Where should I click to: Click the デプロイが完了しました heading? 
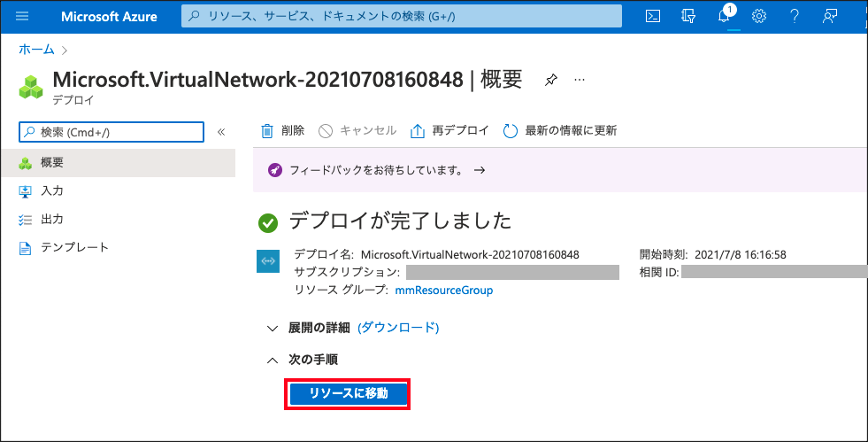(400, 221)
